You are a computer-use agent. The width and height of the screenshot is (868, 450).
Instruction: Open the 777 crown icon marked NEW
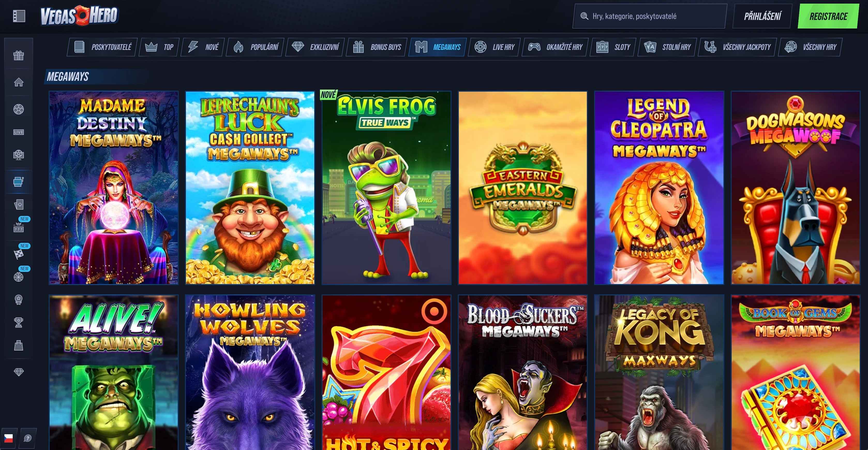click(19, 227)
